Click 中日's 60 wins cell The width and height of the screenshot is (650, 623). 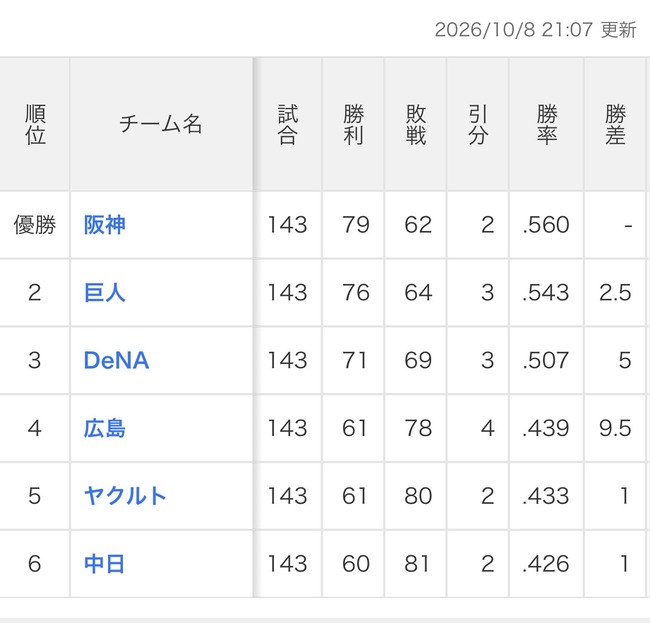pos(354,564)
